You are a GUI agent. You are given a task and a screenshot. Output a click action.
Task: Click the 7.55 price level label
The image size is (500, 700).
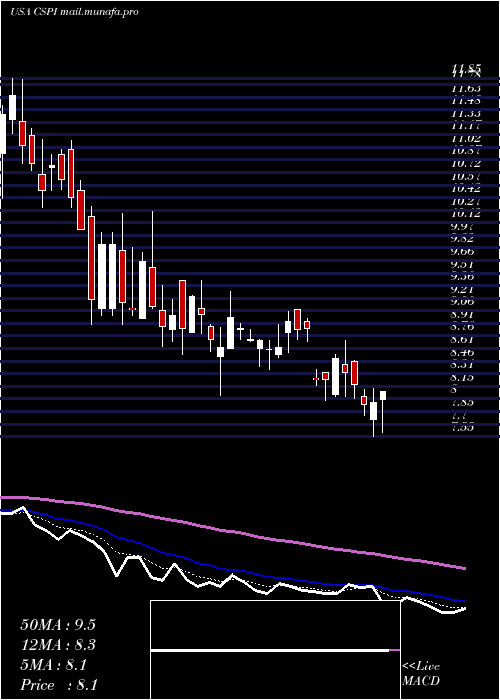tap(462, 427)
